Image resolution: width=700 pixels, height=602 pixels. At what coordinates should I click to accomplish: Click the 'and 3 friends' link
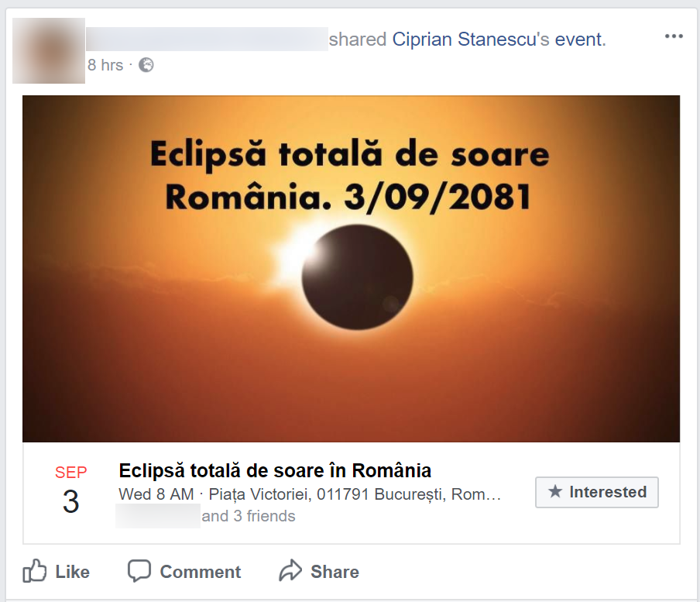(249, 516)
